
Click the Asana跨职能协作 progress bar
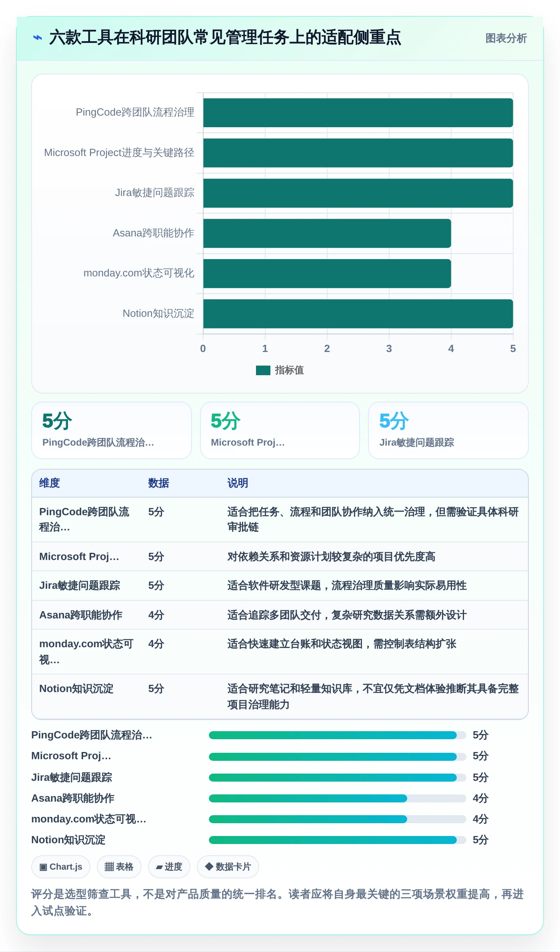coord(337,798)
